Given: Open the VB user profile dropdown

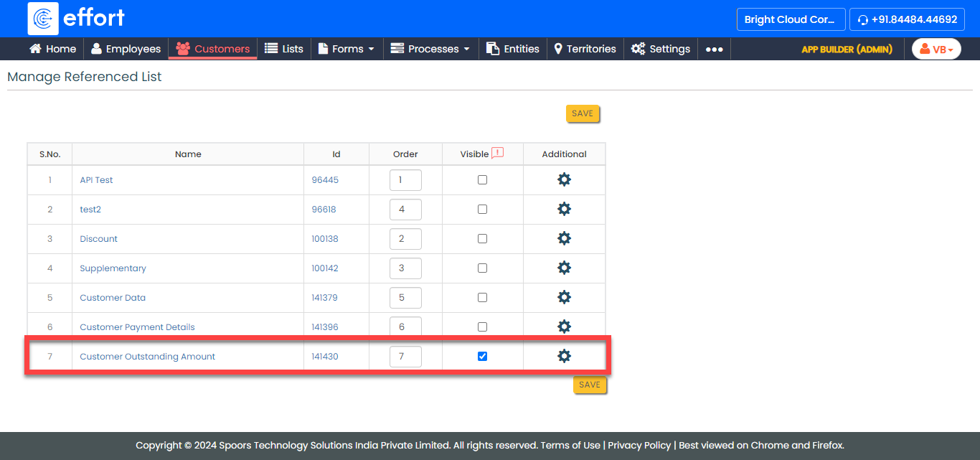Looking at the screenshot, I should click(936, 49).
